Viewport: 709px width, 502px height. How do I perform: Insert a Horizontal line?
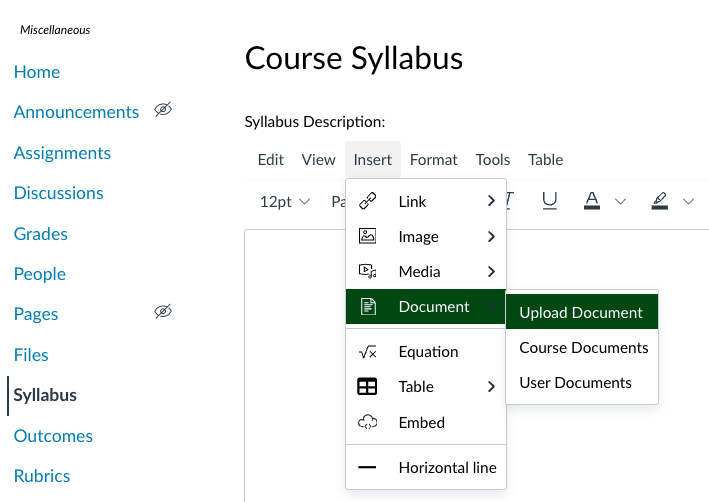tap(425, 467)
